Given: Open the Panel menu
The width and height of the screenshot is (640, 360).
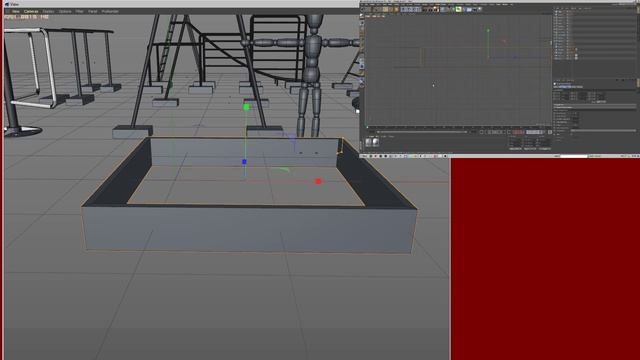Looking at the screenshot, I should (x=93, y=11).
